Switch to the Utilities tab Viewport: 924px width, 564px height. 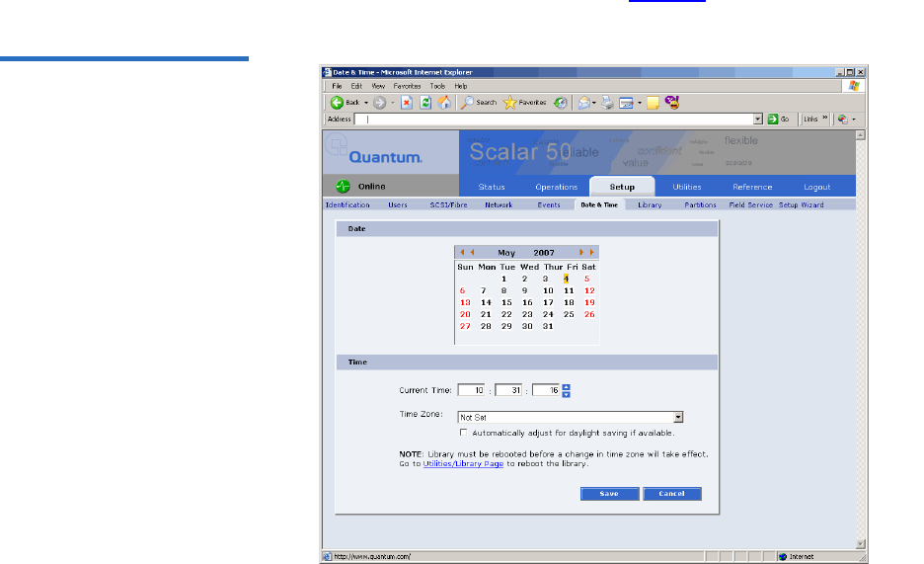coord(687,187)
